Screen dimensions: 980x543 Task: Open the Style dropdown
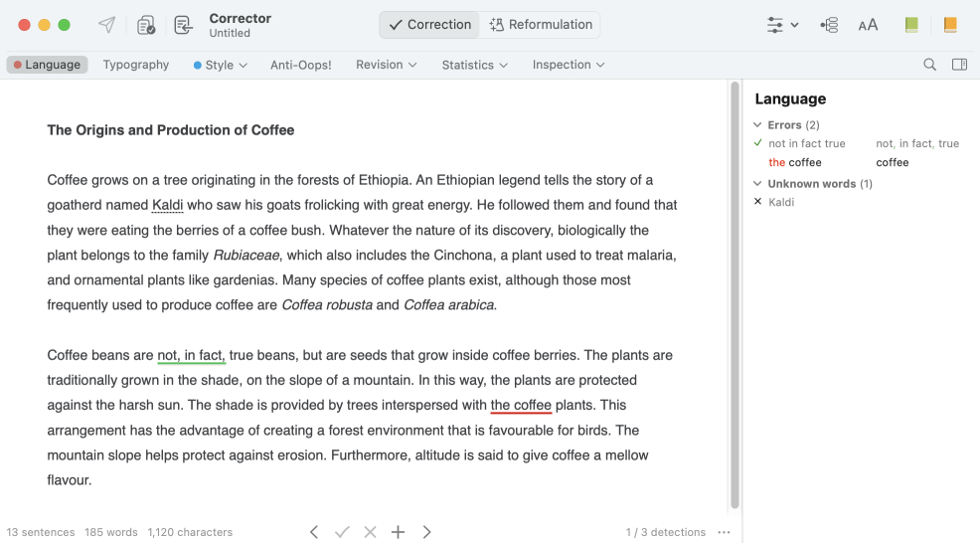point(220,65)
